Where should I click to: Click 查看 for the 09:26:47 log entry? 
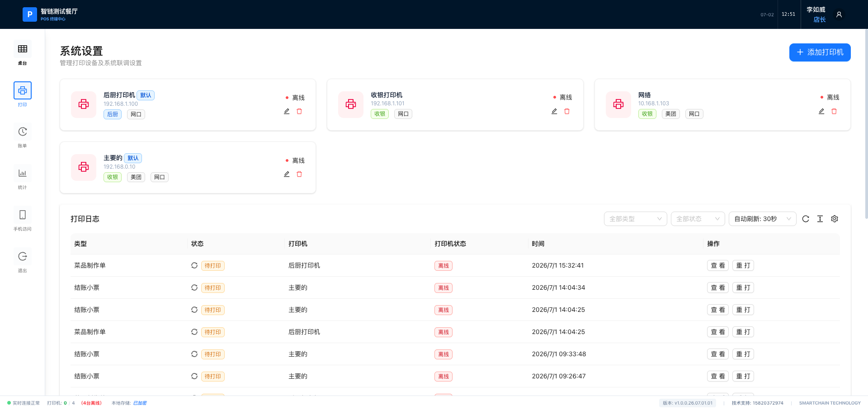point(718,376)
